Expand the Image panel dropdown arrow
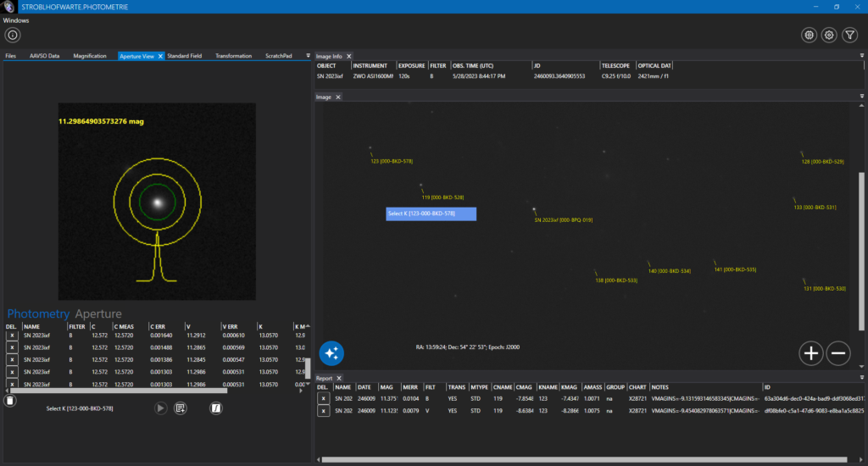Image resolution: width=868 pixels, height=466 pixels. [x=860, y=97]
